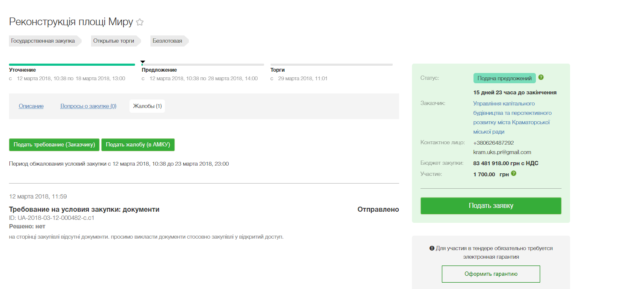Click the black timeline marker triangle
644x289 pixels.
pyautogui.click(x=143, y=62)
